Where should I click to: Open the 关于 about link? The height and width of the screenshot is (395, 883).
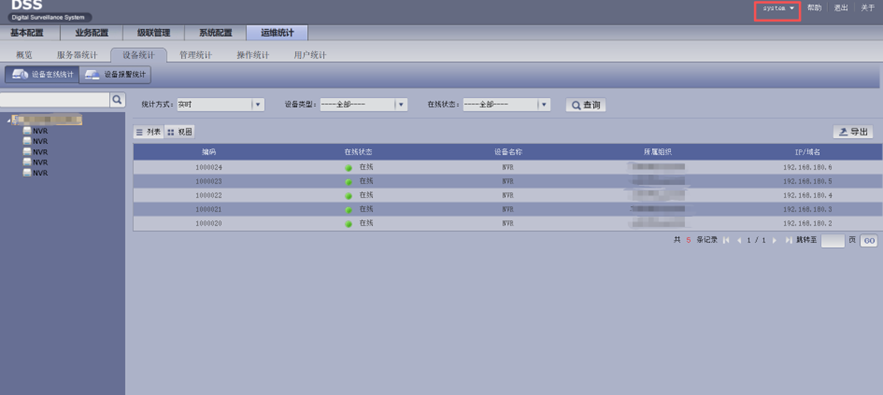click(868, 8)
